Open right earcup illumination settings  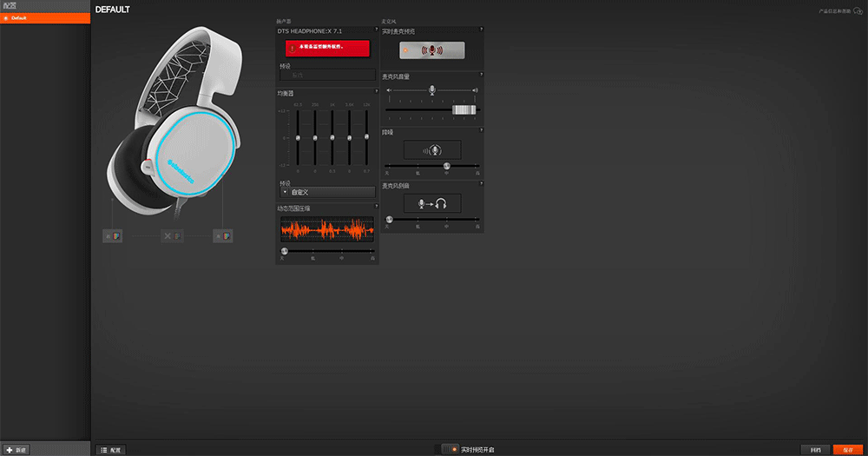(223, 236)
